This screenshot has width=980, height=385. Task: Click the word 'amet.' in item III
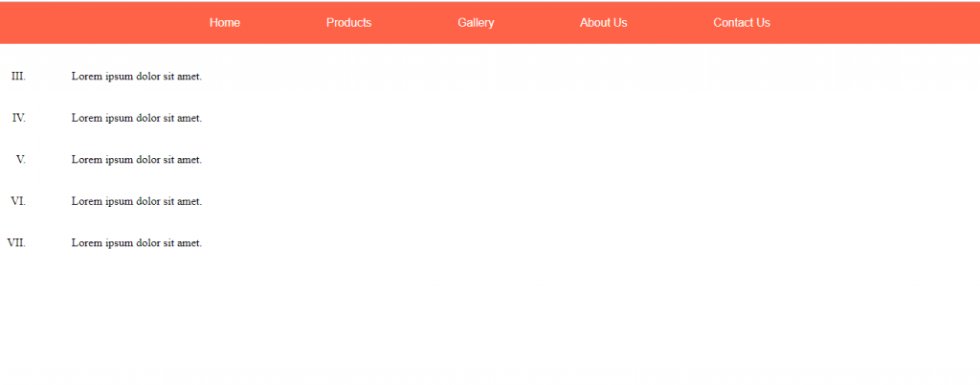(190, 77)
